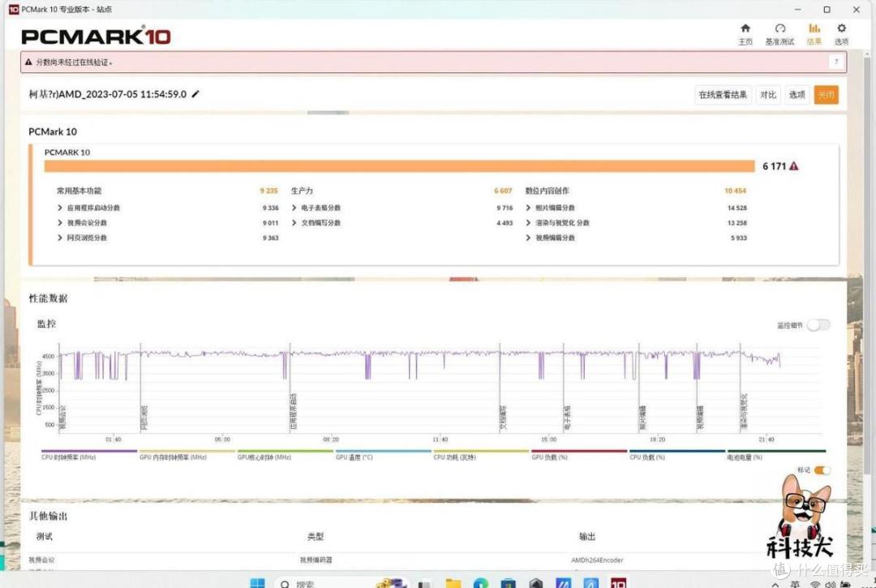Viewport: 876px width, 588px height.
Task: Expand 电子表格分数 row
Action: pos(294,208)
